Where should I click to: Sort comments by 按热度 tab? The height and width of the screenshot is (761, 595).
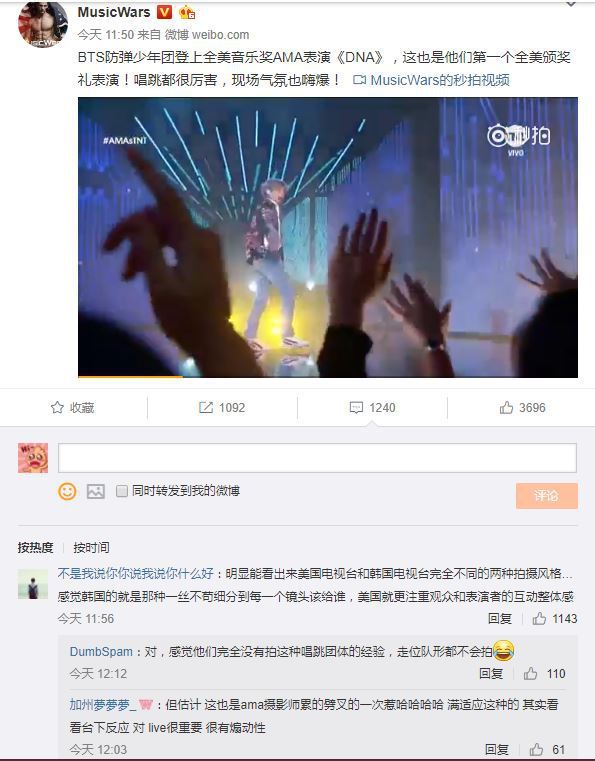35,547
